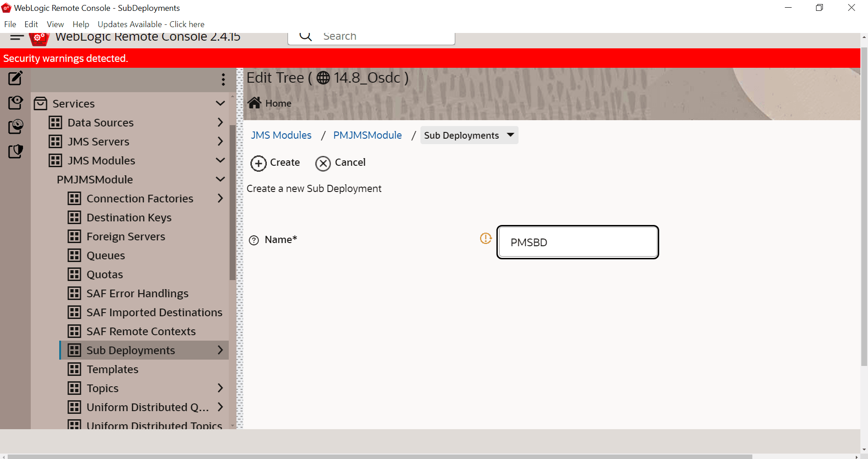The width and height of the screenshot is (868, 459).
Task: Click Updates Available - Click here
Action: click(x=151, y=24)
